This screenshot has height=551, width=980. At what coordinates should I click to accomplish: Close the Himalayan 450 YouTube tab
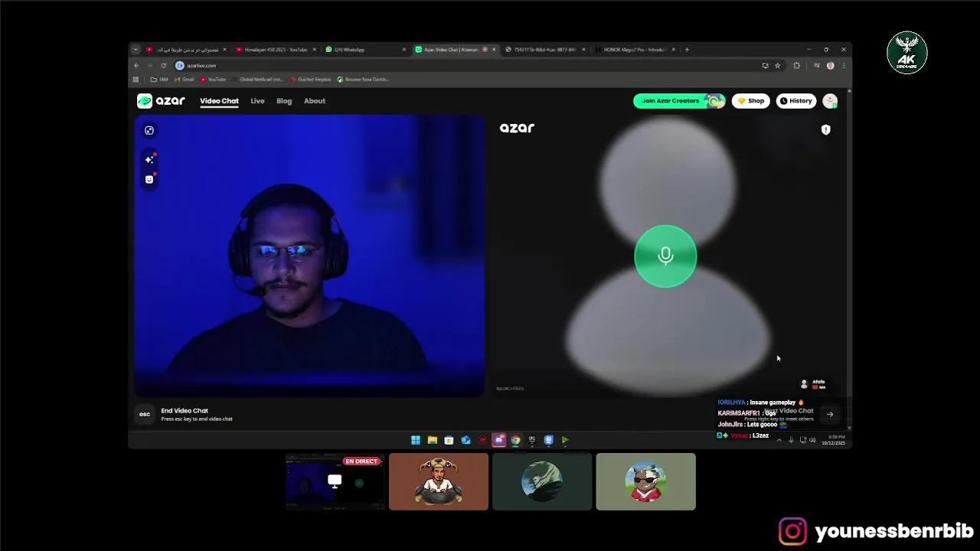coord(314,50)
